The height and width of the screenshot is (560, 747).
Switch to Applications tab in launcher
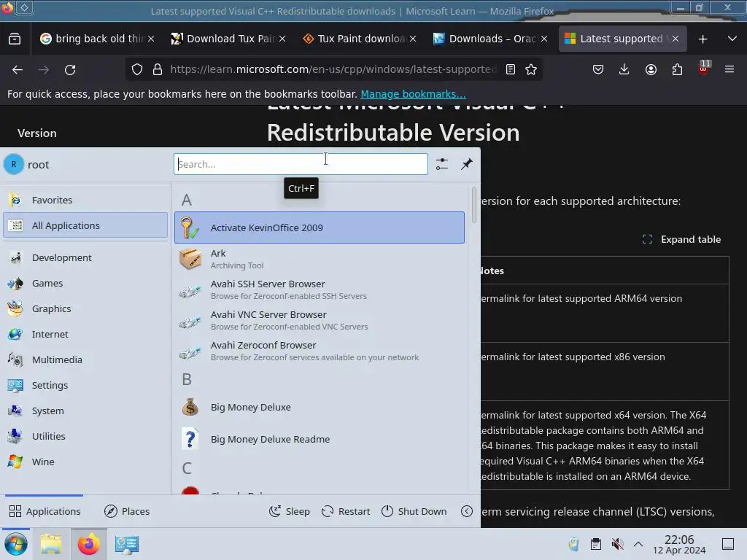click(x=44, y=511)
